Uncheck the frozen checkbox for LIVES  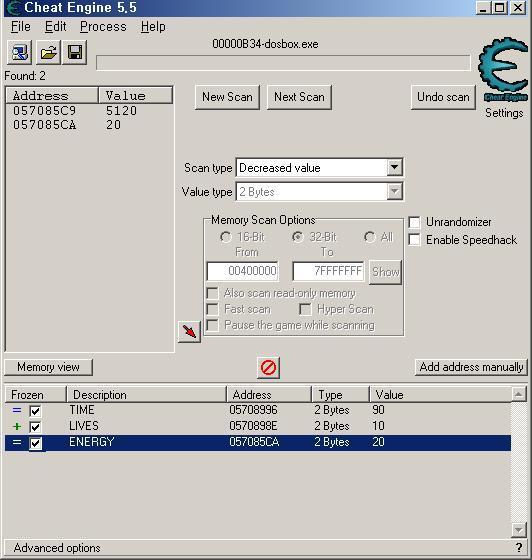point(35,427)
